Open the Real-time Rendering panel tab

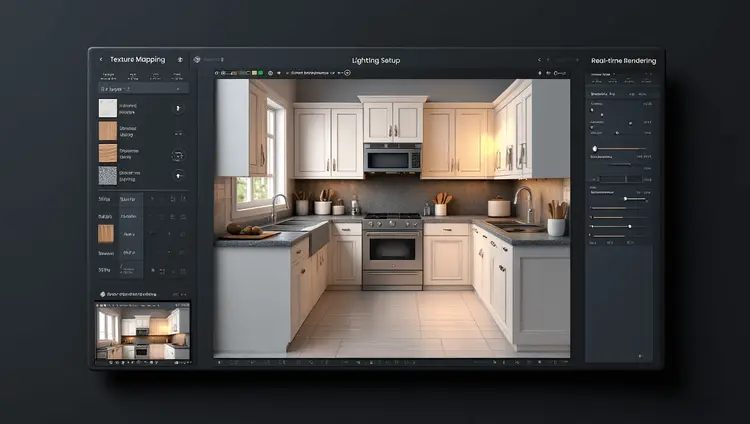coord(623,61)
